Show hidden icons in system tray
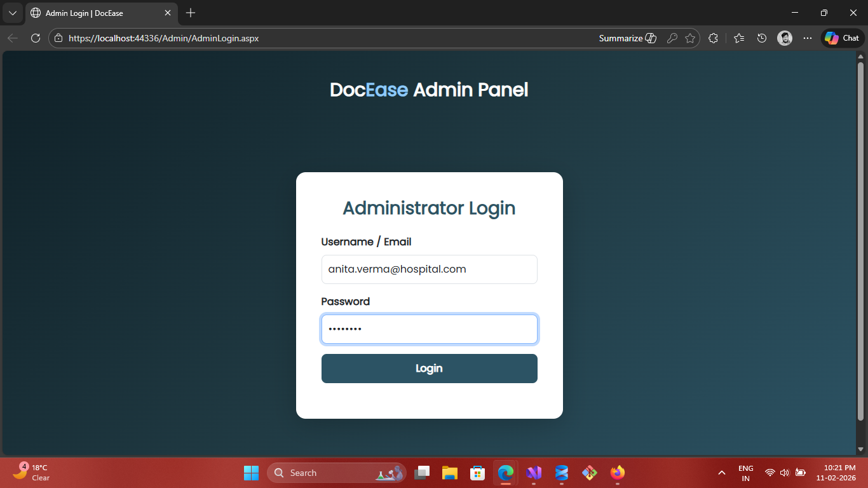Screen dimensions: 868x488 click(721, 473)
